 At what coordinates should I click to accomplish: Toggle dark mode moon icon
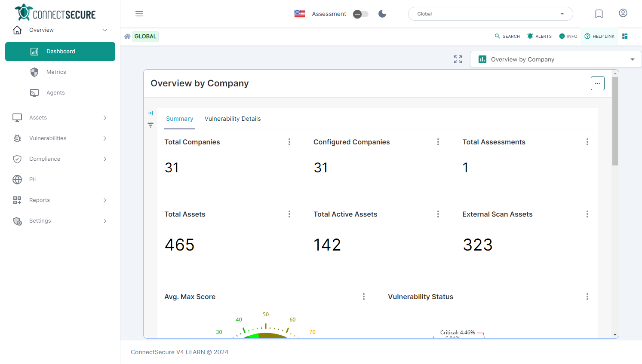[x=382, y=14]
